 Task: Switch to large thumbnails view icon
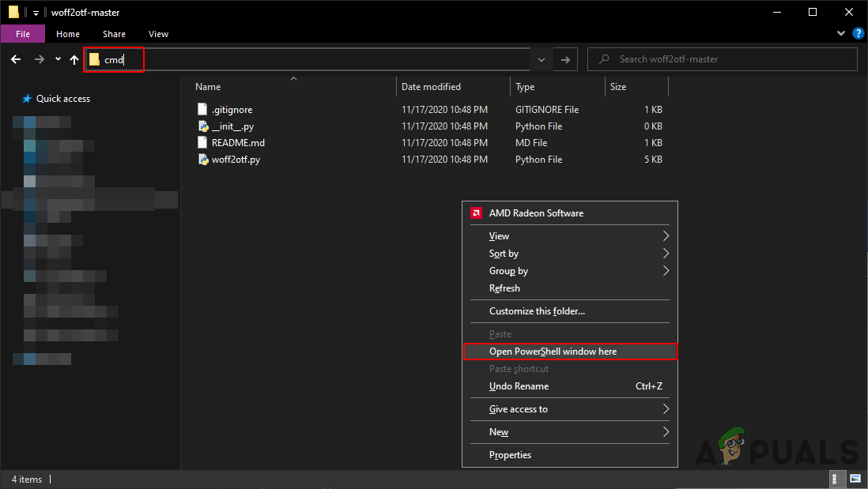855,479
